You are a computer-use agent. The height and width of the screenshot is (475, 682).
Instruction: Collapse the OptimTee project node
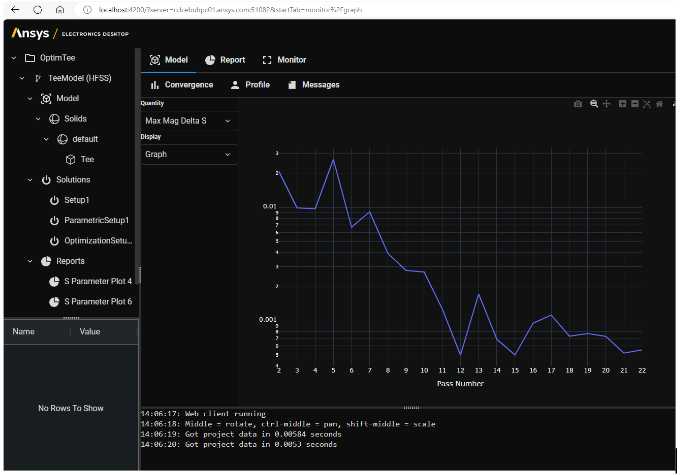tap(14, 58)
